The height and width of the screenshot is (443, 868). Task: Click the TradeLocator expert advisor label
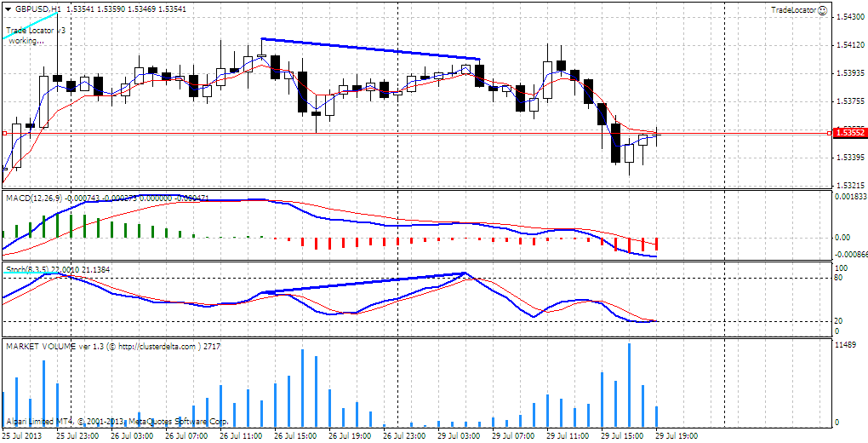tap(793, 10)
